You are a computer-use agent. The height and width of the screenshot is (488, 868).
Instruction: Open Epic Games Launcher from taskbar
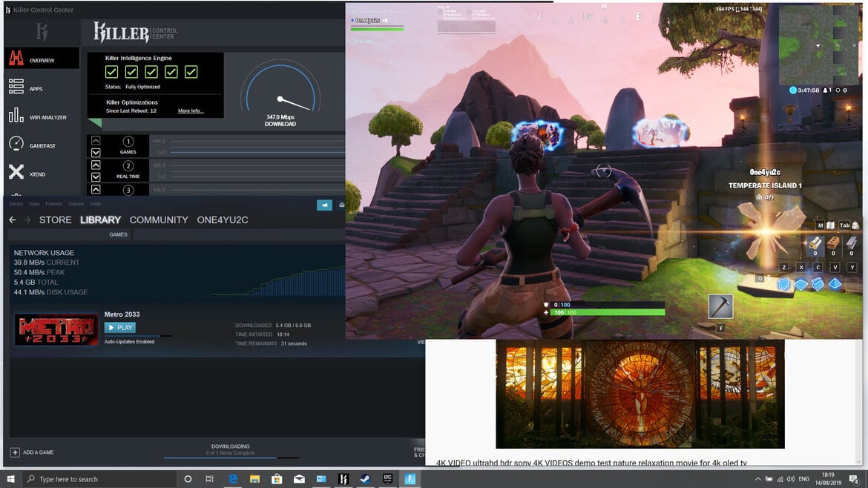click(387, 479)
